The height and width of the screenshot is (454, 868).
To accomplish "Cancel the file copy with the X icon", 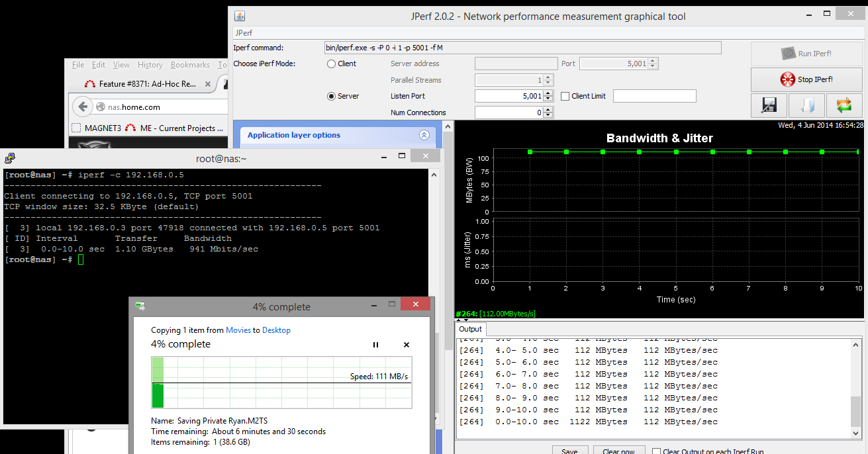I will coord(407,345).
